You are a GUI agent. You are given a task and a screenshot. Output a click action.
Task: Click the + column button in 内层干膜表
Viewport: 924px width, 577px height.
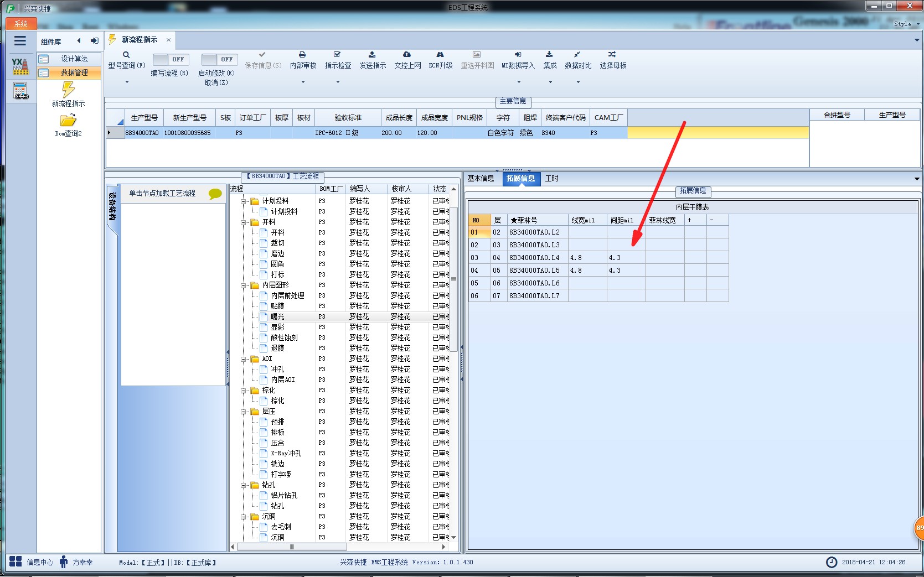695,220
